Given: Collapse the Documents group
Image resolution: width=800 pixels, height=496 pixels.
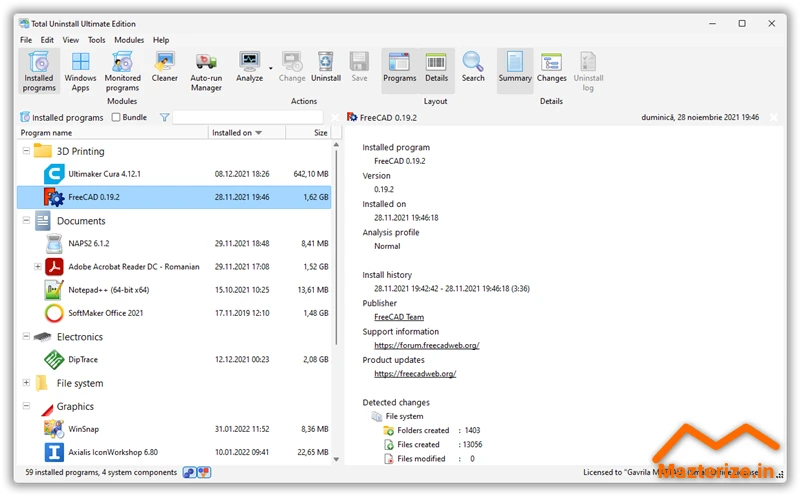Looking at the screenshot, I should (26, 220).
